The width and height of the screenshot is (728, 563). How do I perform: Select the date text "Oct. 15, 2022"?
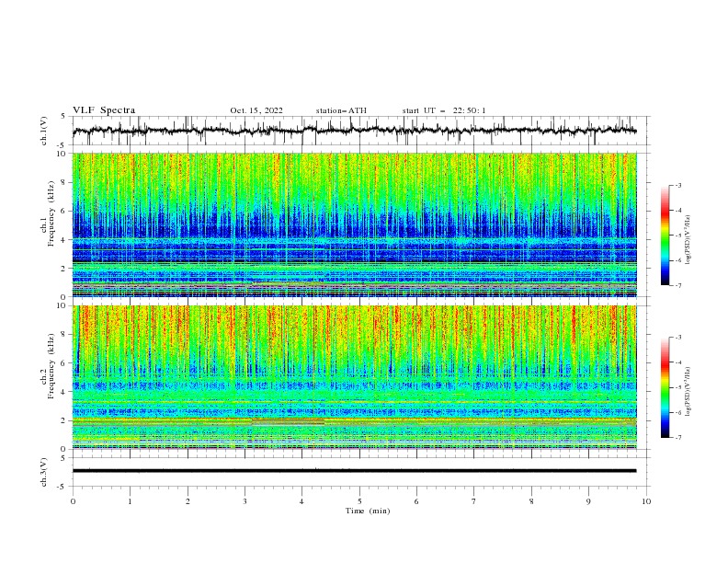click(256, 110)
